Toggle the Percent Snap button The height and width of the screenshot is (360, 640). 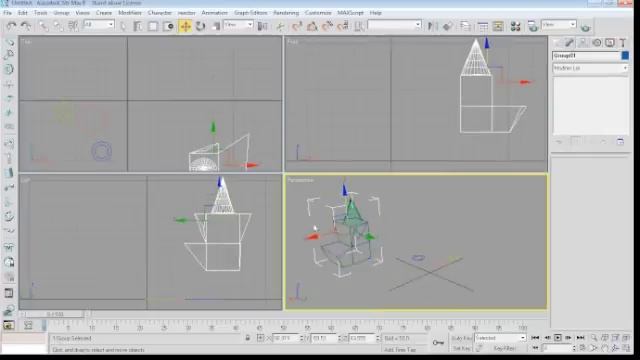coord(327,27)
